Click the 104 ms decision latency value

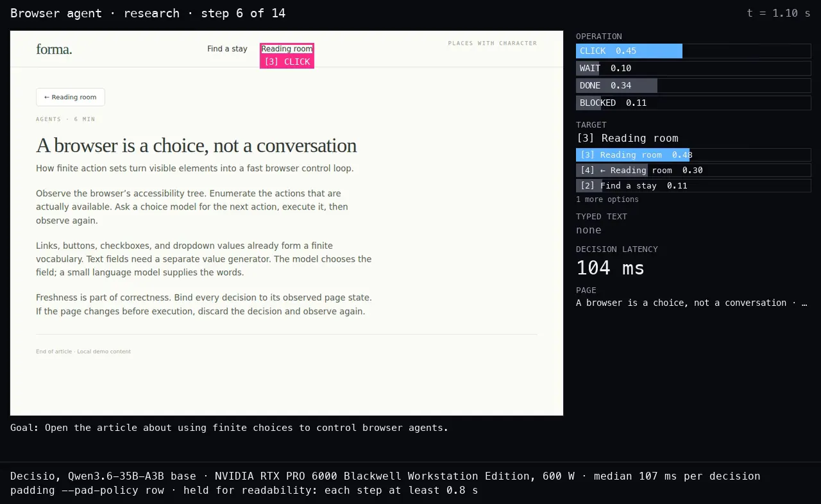tap(610, 268)
